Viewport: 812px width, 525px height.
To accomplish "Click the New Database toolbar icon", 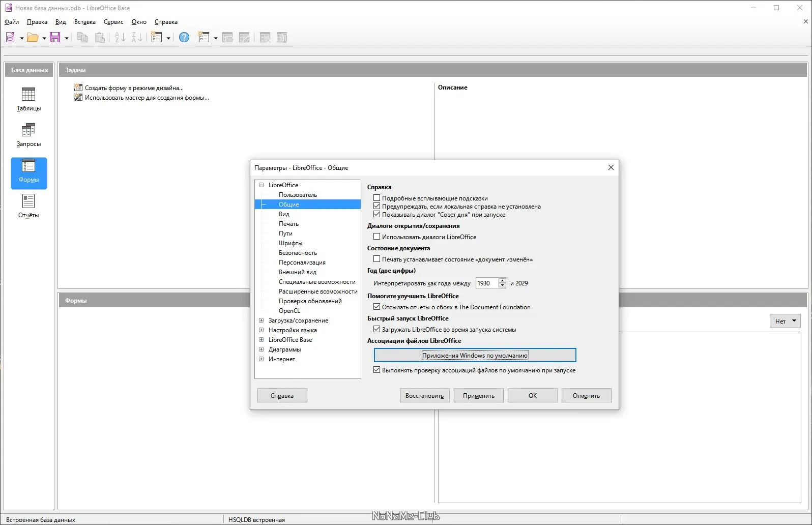I will 10,37.
